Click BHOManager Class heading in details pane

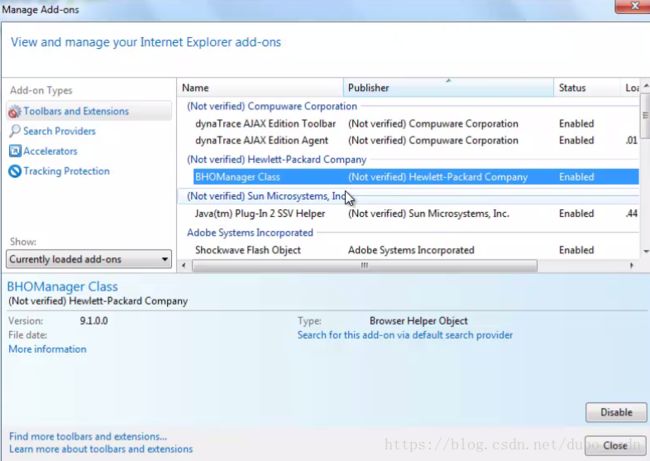pyautogui.click(x=62, y=286)
